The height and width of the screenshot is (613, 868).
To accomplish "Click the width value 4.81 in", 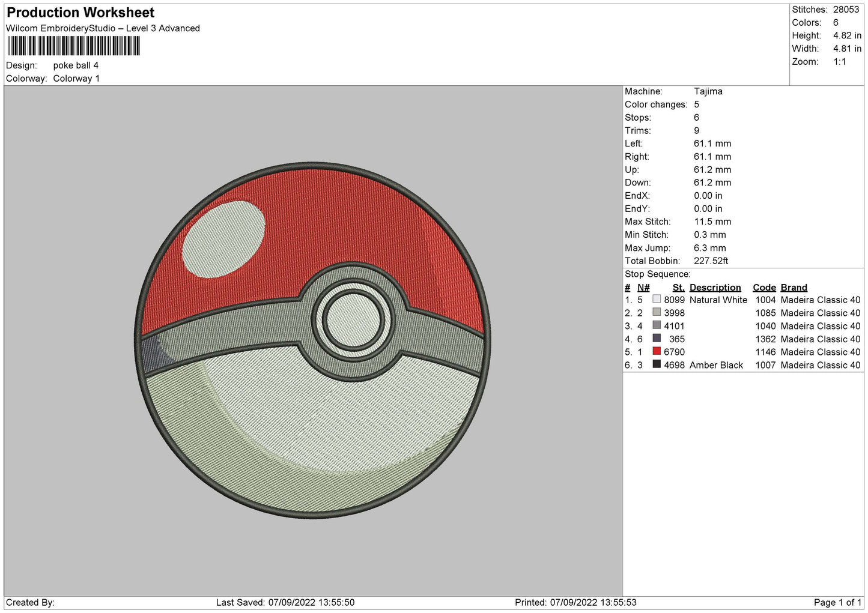I will coord(847,49).
